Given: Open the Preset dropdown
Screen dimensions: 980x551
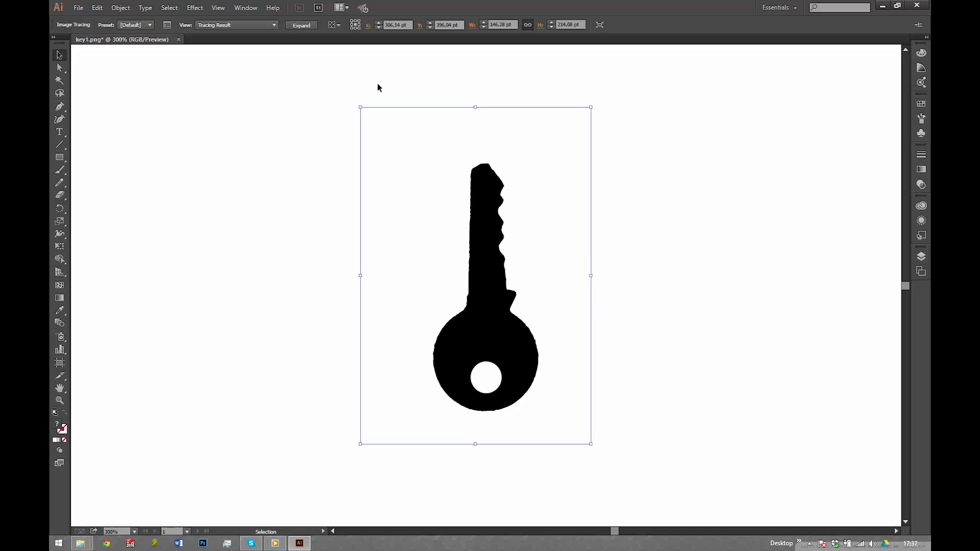Looking at the screenshot, I should pyautogui.click(x=150, y=24).
